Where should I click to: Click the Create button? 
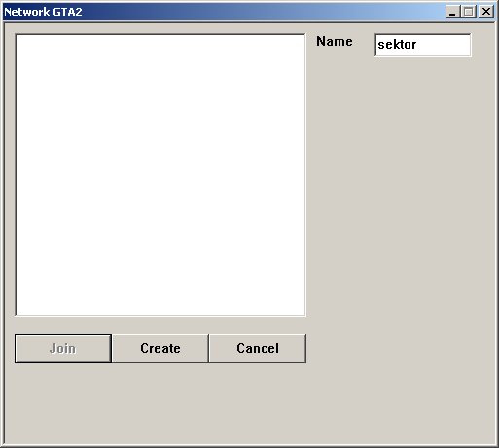click(x=160, y=349)
